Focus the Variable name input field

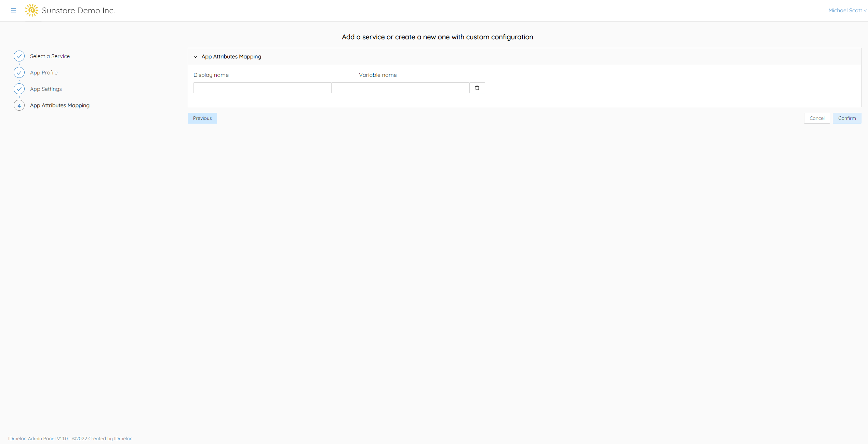pyautogui.click(x=400, y=88)
